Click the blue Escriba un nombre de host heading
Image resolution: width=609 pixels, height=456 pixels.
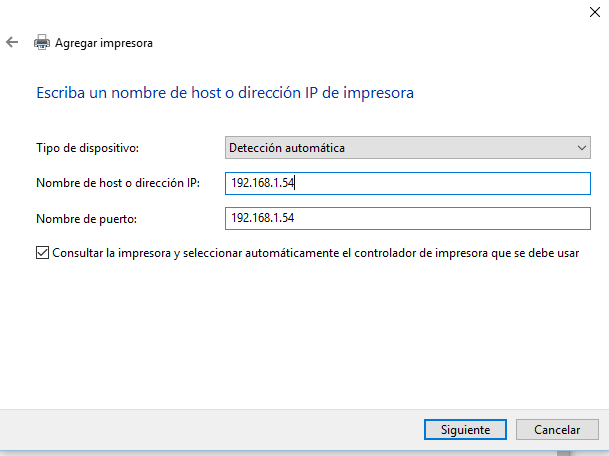[x=225, y=93]
